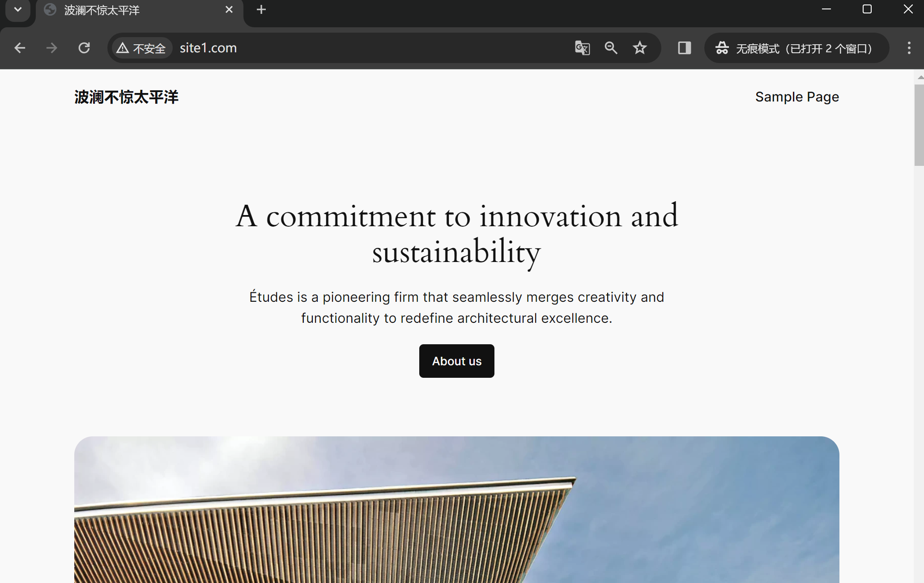
Task: Open the Sample Page menu link
Action: pyautogui.click(x=797, y=97)
